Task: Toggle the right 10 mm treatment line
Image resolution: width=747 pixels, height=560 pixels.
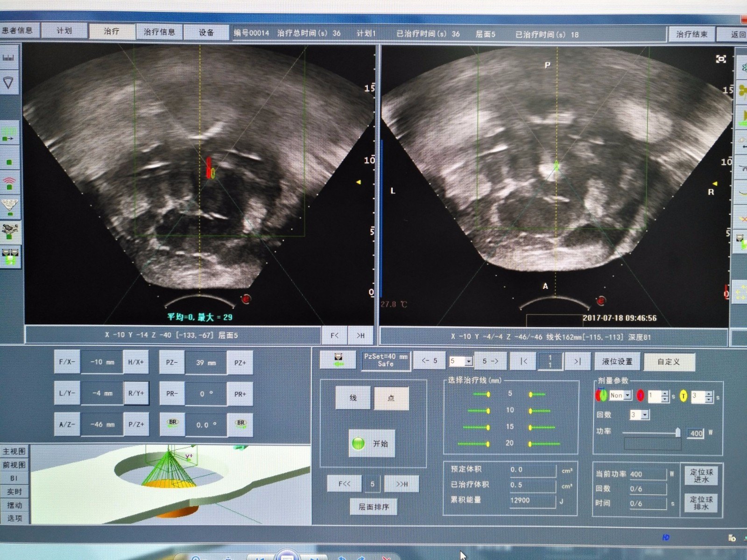Action: click(x=540, y=411)
